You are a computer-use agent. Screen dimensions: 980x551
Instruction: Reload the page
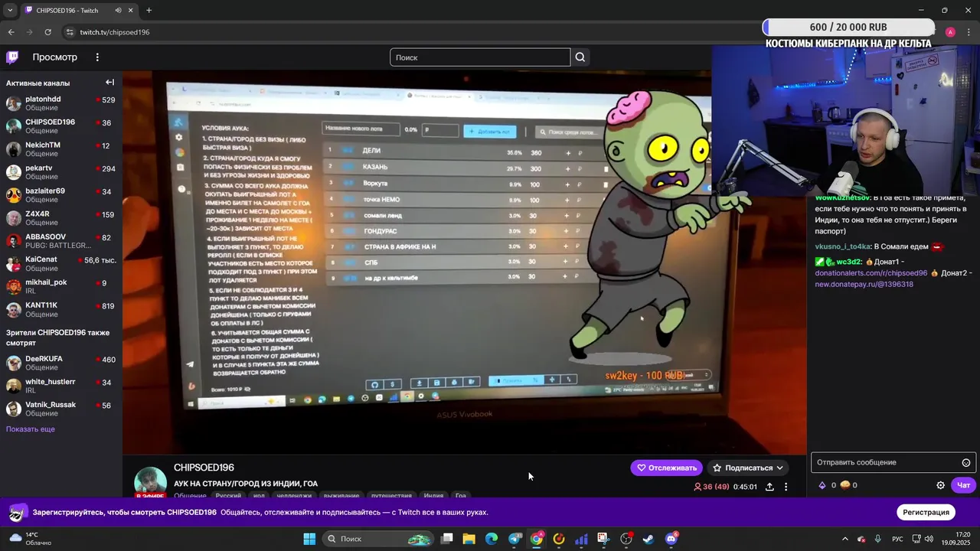(47, 32)
